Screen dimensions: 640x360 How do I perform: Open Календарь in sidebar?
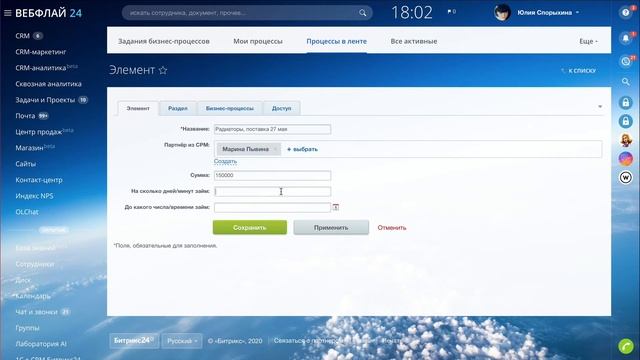(33, 296)
